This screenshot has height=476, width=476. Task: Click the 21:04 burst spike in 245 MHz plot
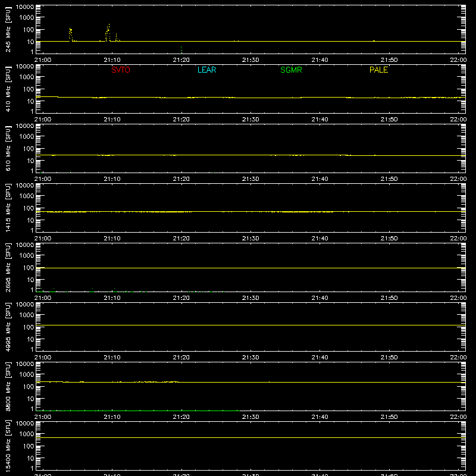pos(71,35)
